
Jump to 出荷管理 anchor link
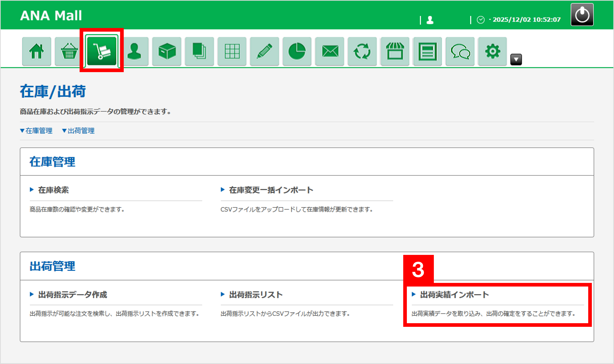coord(79,131)
